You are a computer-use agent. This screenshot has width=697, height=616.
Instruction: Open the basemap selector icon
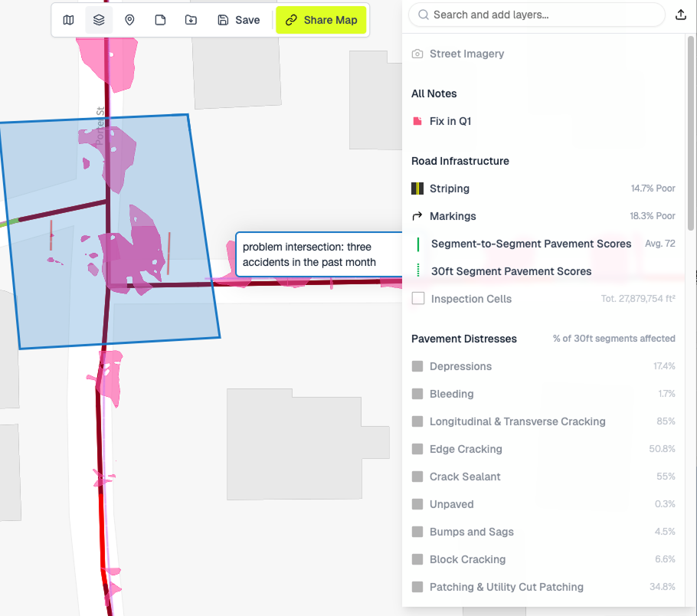tap(68, 20)
